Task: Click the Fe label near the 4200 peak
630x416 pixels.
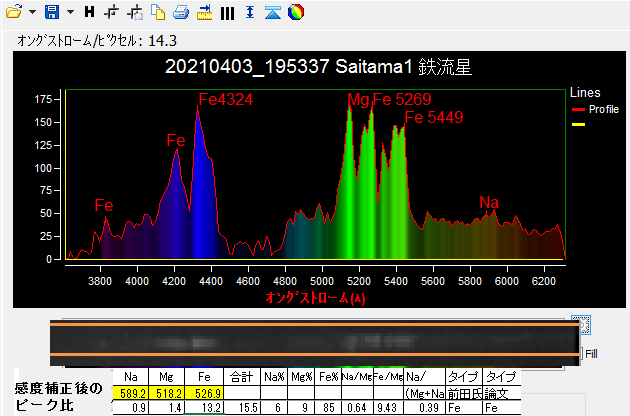Action: [x=176, y=141]
